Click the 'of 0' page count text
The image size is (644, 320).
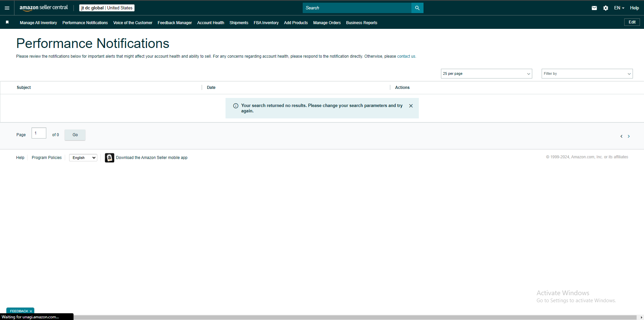(x=55, y=135)
